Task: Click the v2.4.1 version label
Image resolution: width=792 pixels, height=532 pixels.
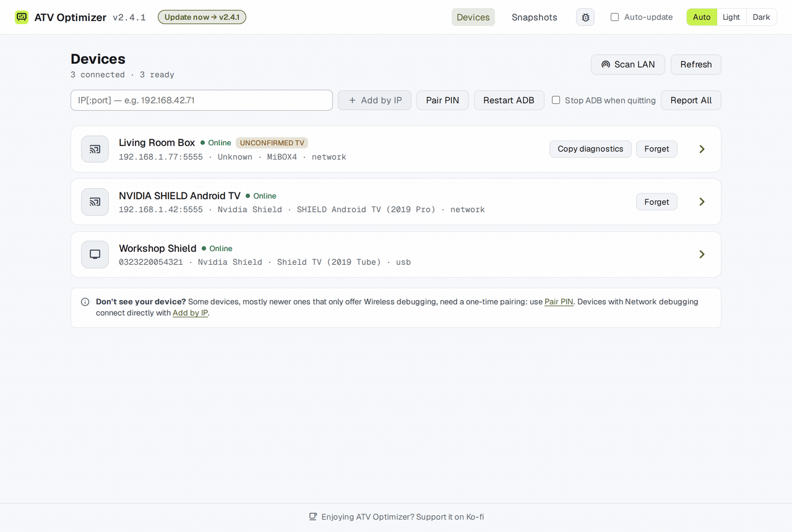Action: 129,17
